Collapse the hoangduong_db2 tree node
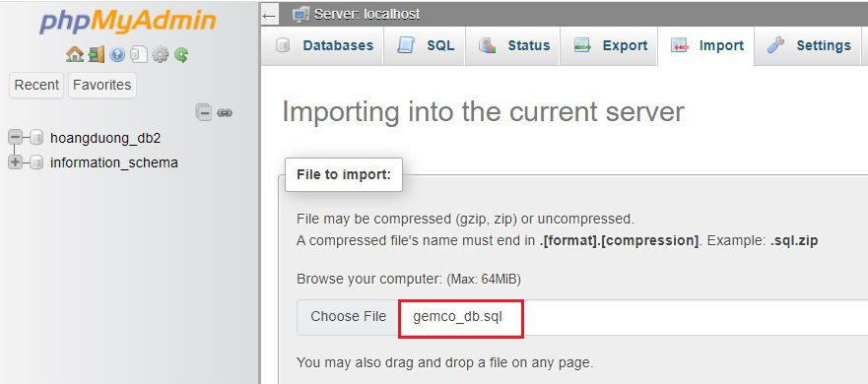868x384 pixels. tap(16, 137)
